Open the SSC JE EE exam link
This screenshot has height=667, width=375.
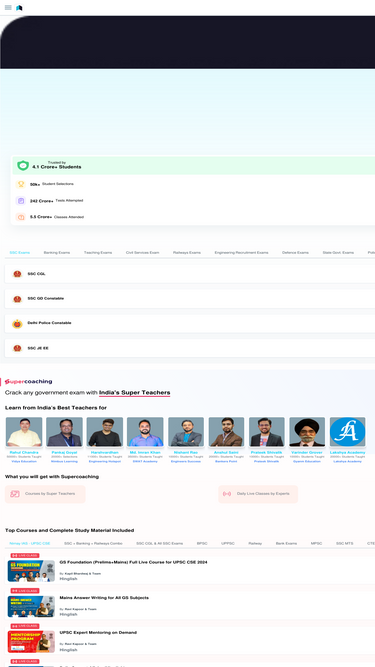tap(190, 348)
